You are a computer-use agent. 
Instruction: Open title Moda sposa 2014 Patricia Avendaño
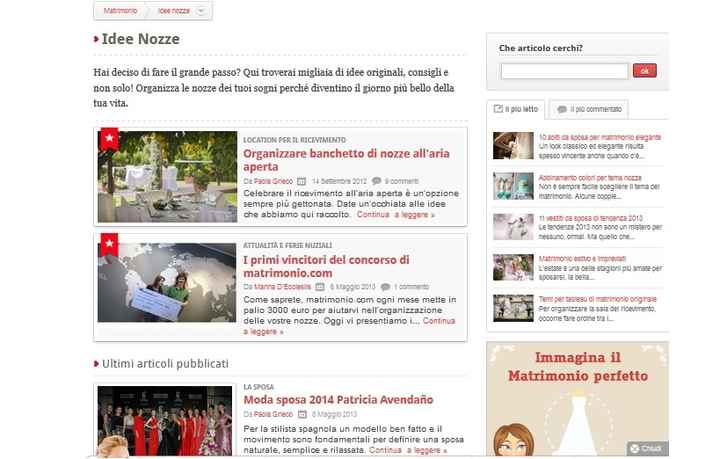pyautogui.click(x=338, y=400)
